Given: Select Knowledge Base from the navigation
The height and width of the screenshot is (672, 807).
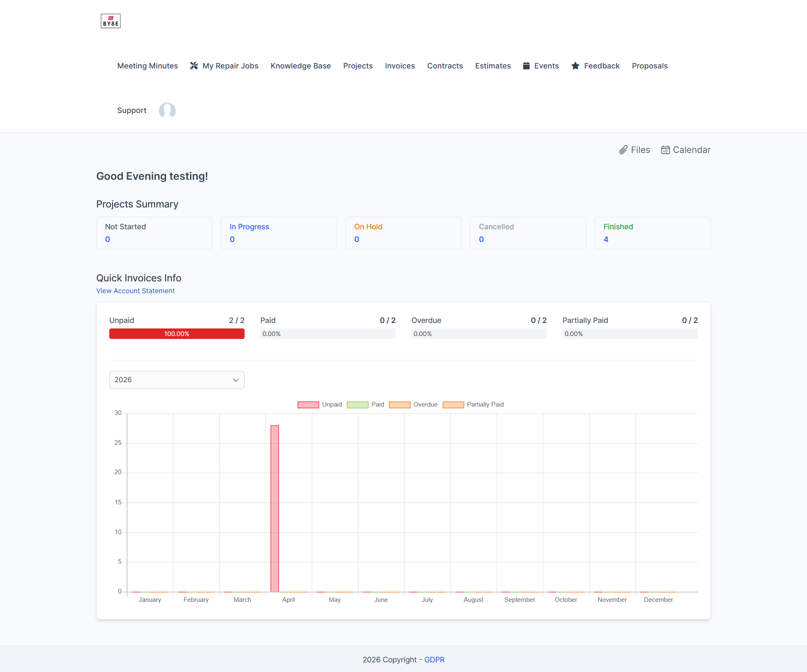Looking at the screenshot, I should tap(301, 66).
